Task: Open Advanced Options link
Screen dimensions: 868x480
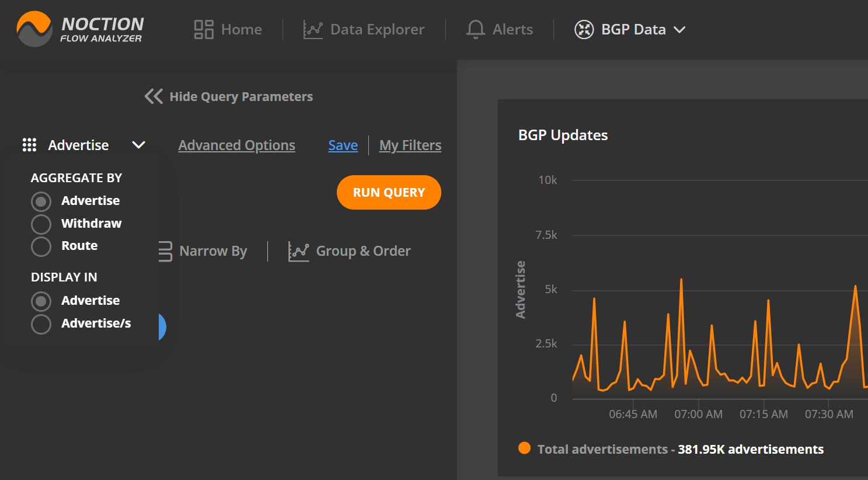Action: pyautogui.click(x=236, y=145)
